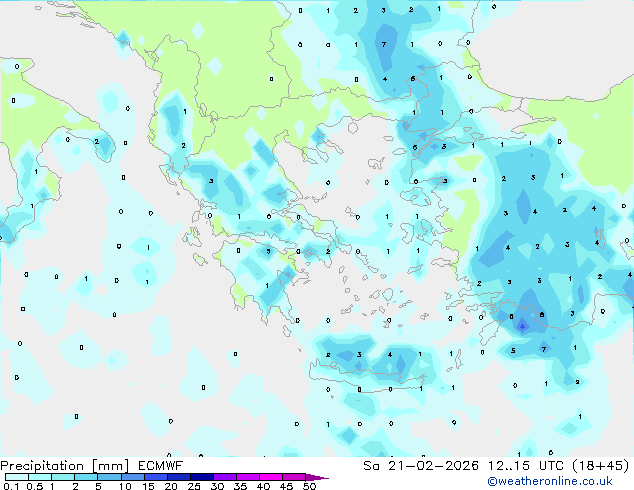634x490 pixels.
Task: Click the over-50 arrow tip of legend
Action: click(x=317, y=477)
